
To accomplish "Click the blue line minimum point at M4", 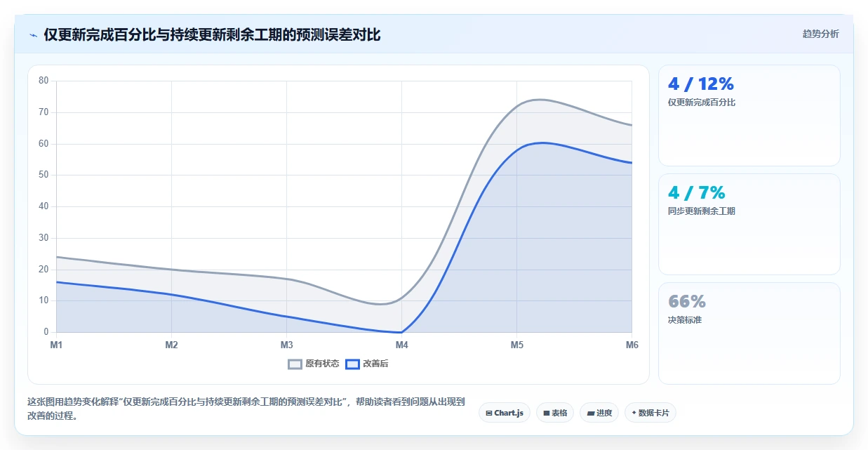I will click(401, 332).
